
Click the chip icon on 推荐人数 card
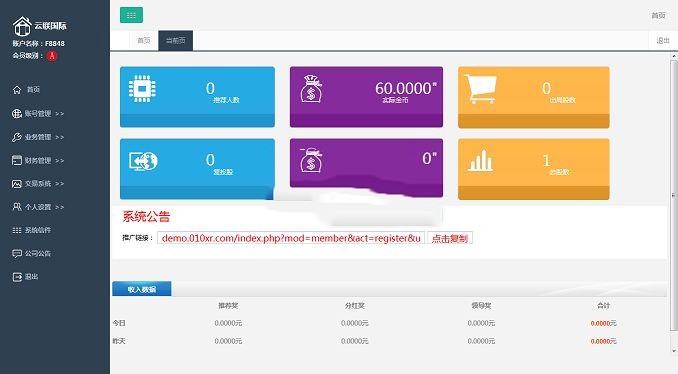coord(142,89)
